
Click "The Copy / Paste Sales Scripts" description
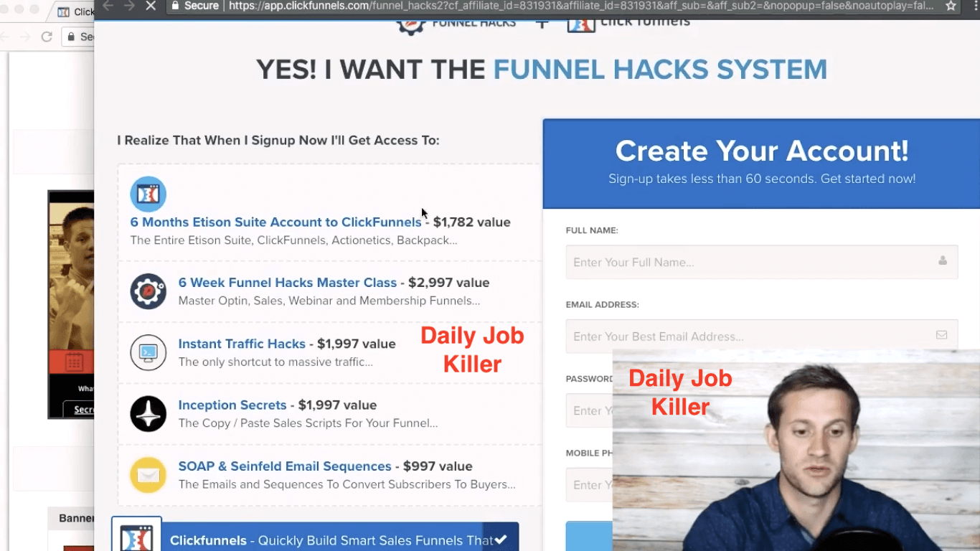point(308,423)
